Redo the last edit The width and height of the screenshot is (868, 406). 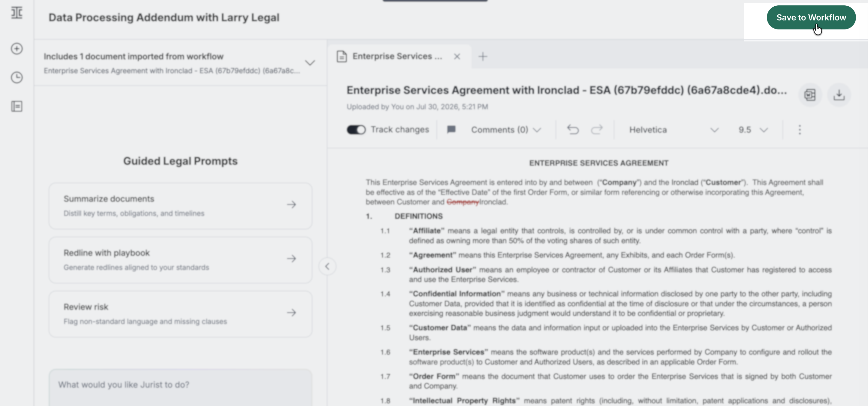597,129
